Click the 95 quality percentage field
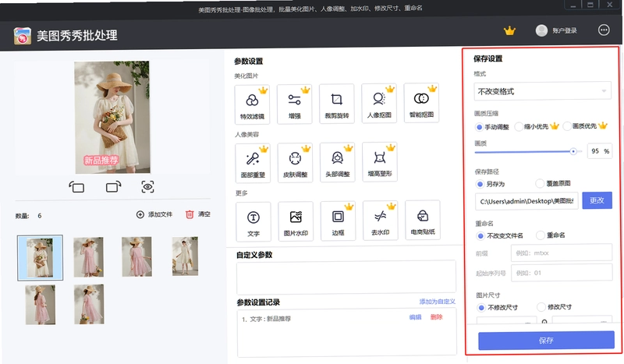The height and width of the screenshot is (364, 624). (x=599, y=151)
